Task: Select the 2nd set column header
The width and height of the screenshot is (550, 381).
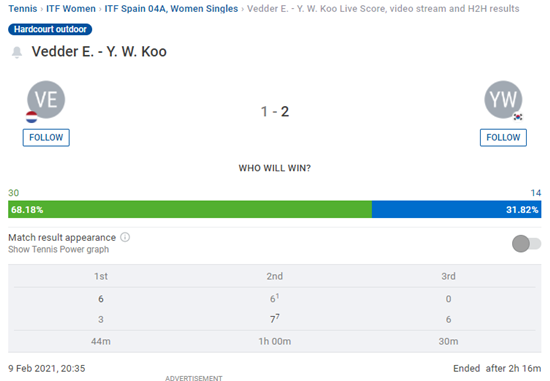Action: pos(275,276)
